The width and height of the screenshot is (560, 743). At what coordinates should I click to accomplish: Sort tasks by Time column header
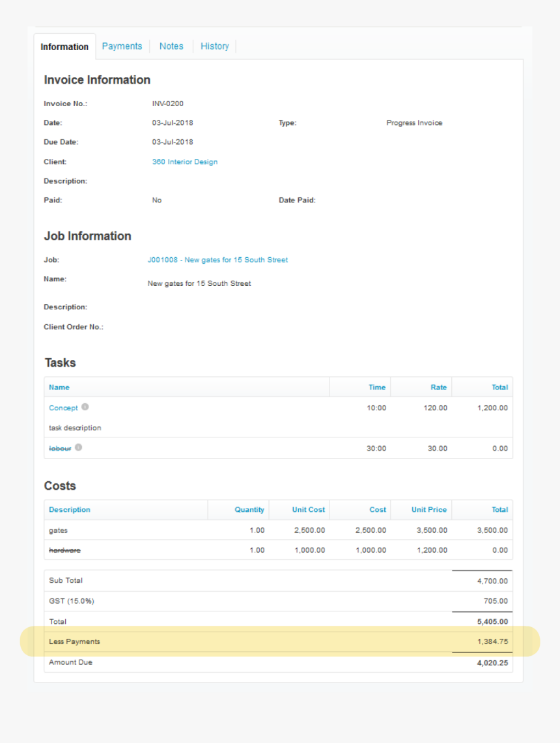pos(377,387)
